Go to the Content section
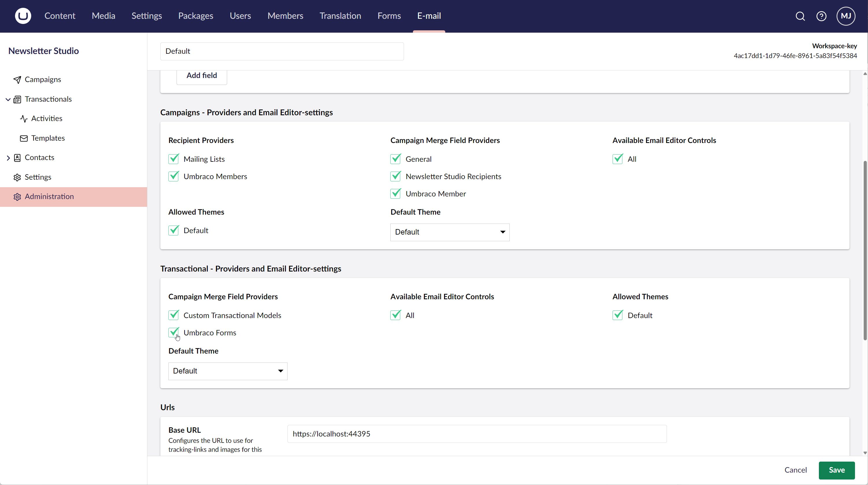 pyautogui.click(x=60, y=16)
